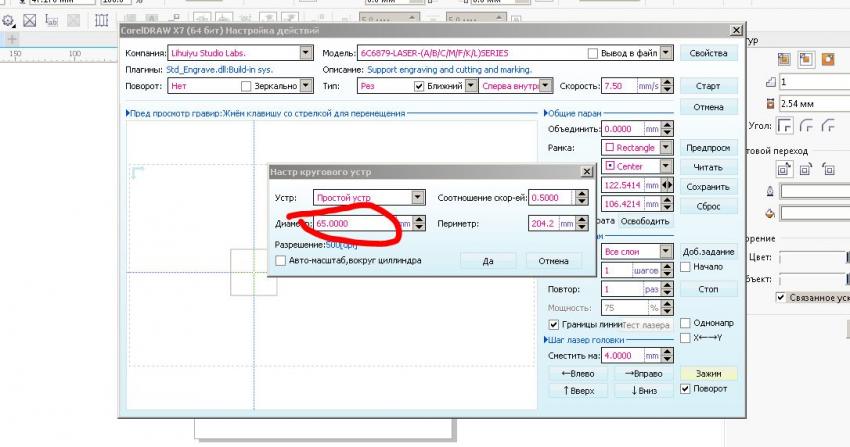This screenshot has width=850, height=447.
Task: Click into the Диаметр value field
Action: point(354,224)
